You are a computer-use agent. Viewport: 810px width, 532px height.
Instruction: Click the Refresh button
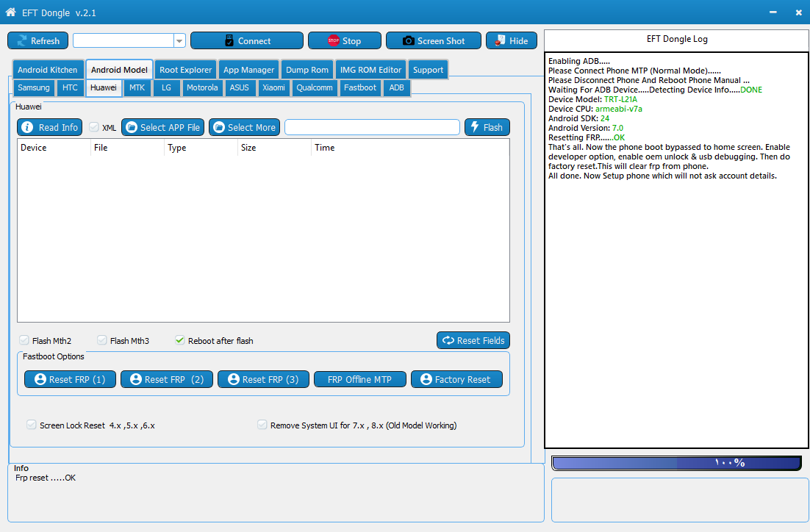coord(37,41)
